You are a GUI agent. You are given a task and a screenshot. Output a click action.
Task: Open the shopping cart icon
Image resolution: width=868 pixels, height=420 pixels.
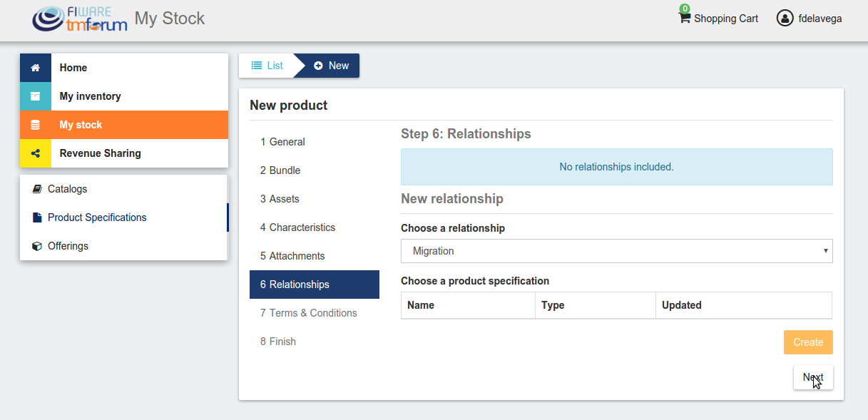[x=685, y=17]
